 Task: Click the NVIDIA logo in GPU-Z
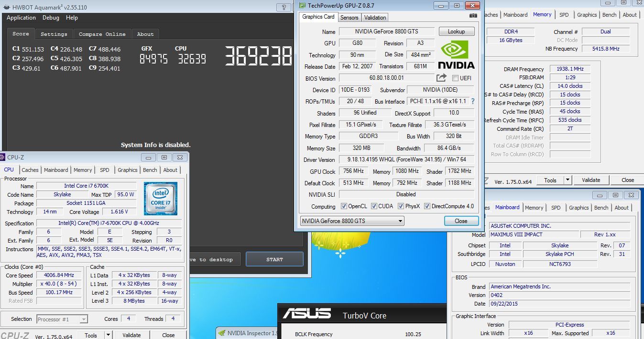click(456, 54)
